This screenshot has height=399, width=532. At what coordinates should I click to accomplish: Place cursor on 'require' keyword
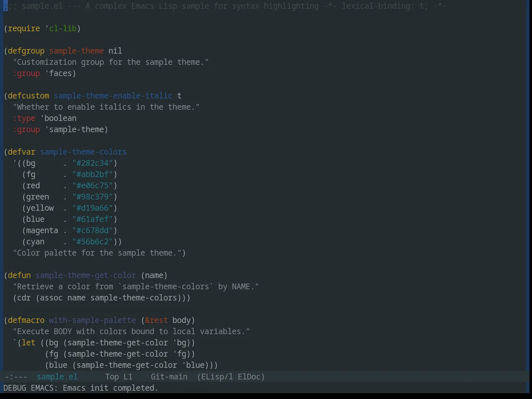[x=24, y=28]
